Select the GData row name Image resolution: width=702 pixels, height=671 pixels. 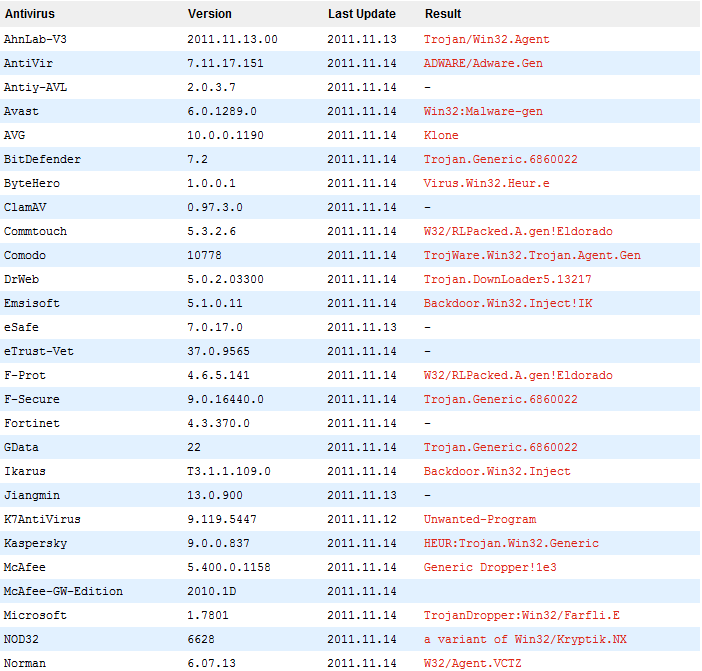coord(21,448)
